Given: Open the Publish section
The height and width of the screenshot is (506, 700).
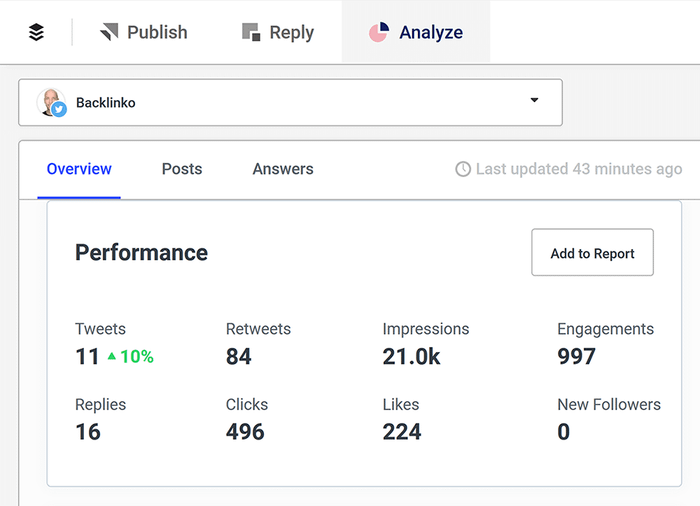Looking at the screenshot, I should click(144, 32).
